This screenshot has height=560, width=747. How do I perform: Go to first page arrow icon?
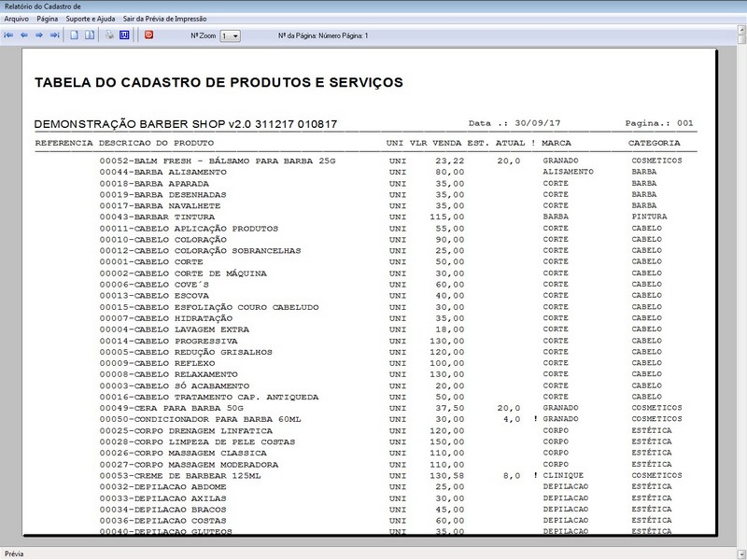pyautogui.click(x=8, y=35)
